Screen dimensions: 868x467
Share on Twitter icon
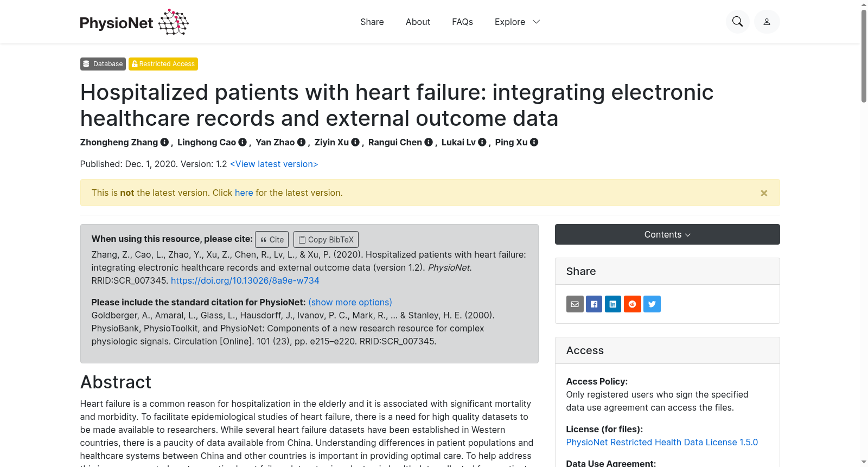point(652,304)
